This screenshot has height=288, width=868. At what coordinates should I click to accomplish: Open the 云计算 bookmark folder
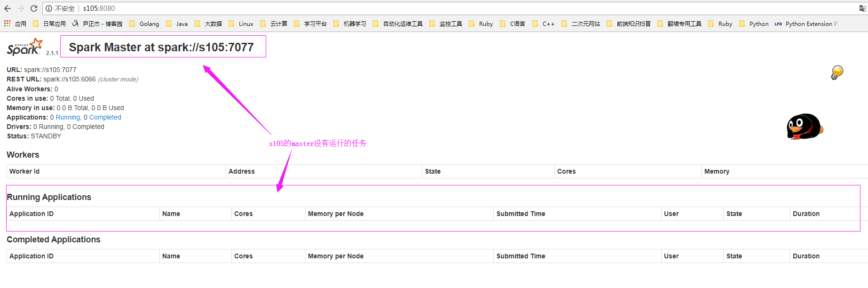click(274, 24)
